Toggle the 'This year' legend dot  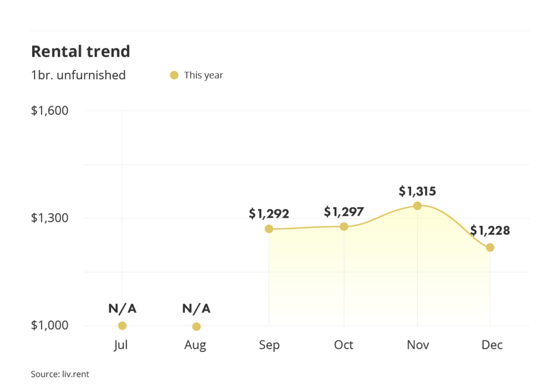(174, 75)
